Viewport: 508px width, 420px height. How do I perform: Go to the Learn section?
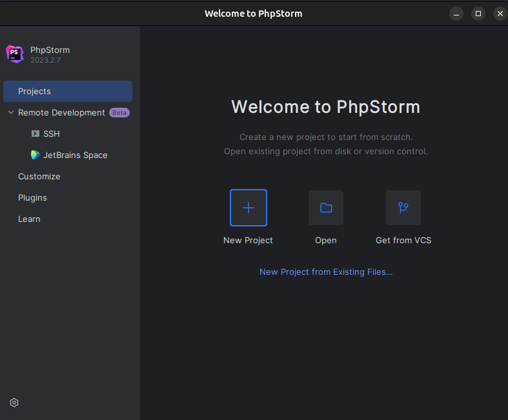point(29,219)
